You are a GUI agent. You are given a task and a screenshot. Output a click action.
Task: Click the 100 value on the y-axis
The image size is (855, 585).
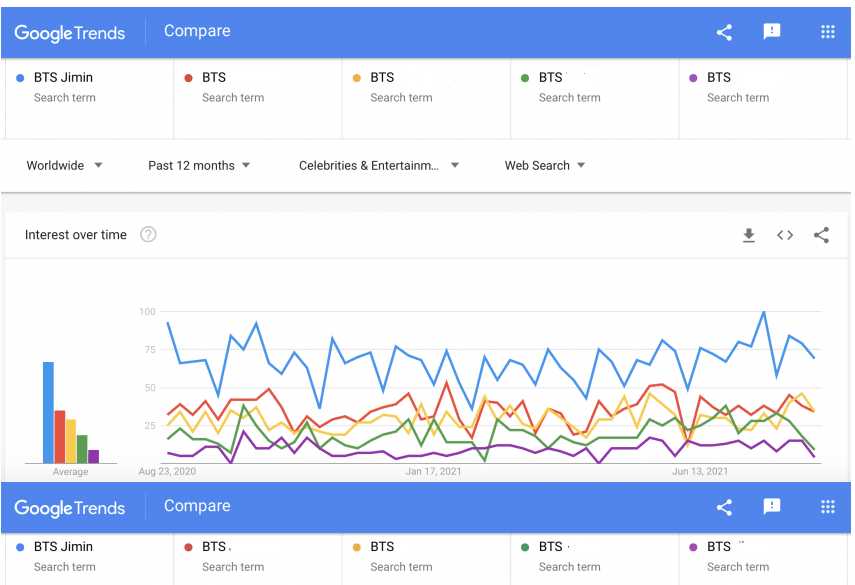click(147, 312)
